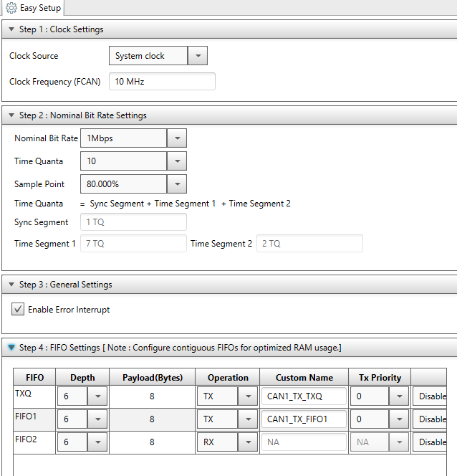This screenshot has width=457, height=476.
Task: Open the TXQ Tx Priority dropdown
Action: 399,396
